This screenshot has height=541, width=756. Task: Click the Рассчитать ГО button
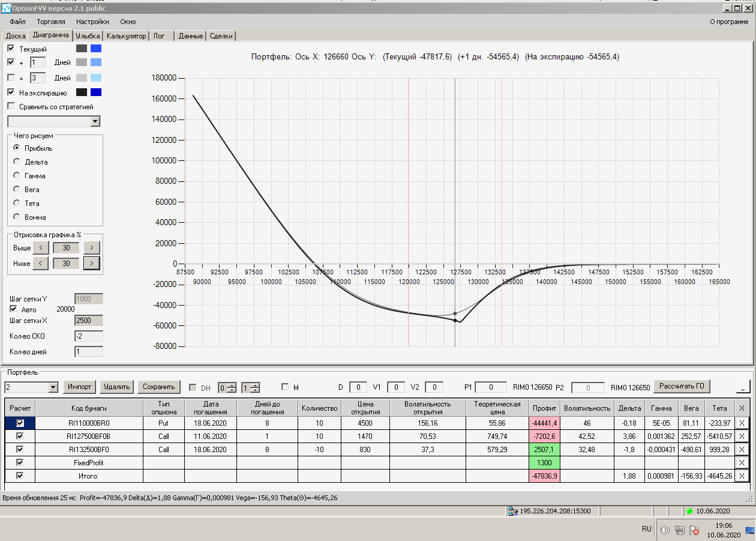pos(682,385)
